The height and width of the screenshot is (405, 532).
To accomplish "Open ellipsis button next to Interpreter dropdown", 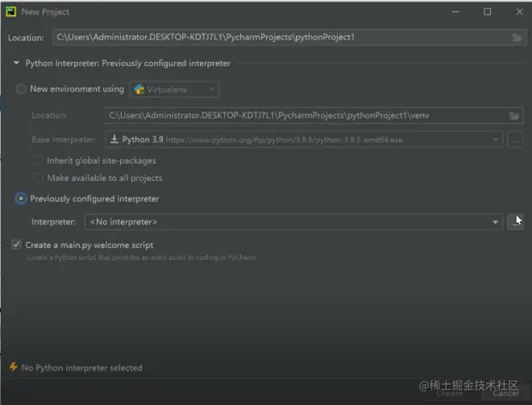I will click(515, 222).
